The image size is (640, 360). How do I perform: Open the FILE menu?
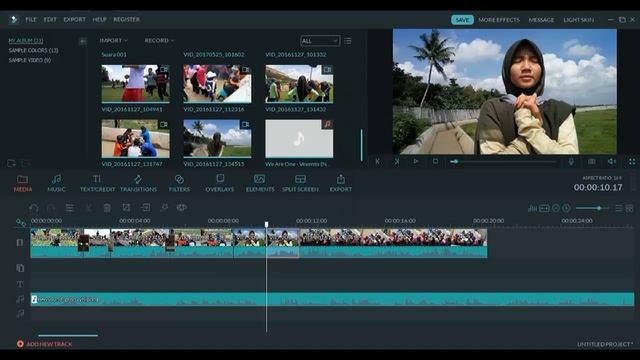31,19
